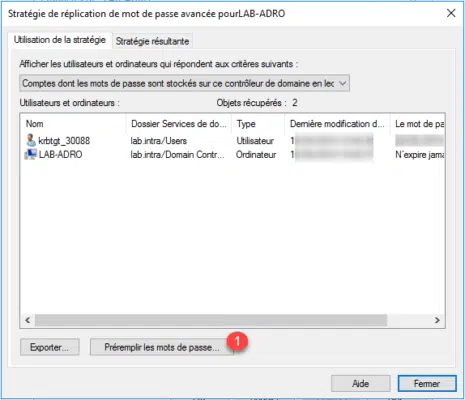Select the LAB-ADRO row name
This screenshot has height=400, width=465.
point(60,154)
